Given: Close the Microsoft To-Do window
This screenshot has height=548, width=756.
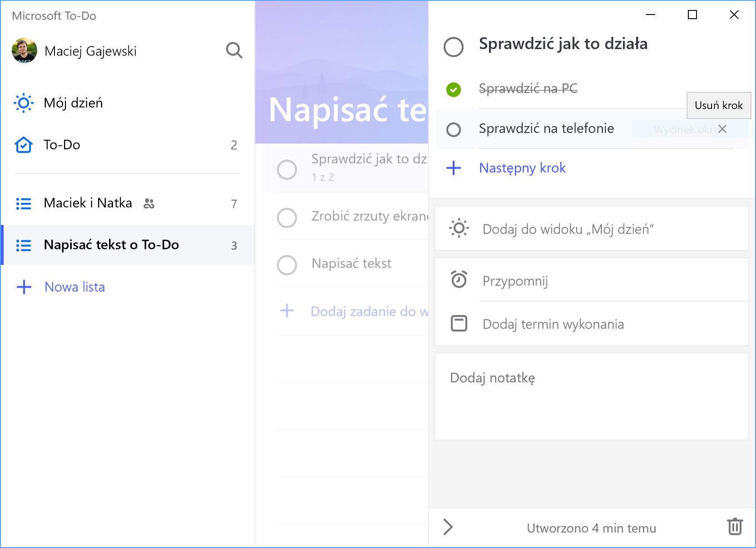Looking at the screenshot, I should pos(734,15).
